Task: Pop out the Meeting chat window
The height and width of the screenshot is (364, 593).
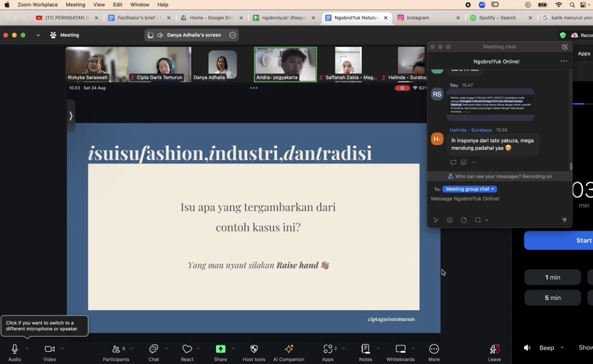Action: click(565, 47)
